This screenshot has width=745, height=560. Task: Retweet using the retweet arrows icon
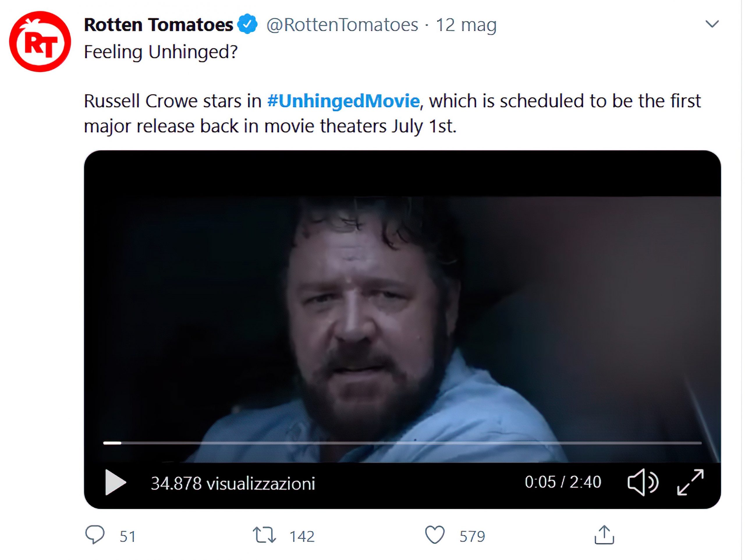click(264, 535)
